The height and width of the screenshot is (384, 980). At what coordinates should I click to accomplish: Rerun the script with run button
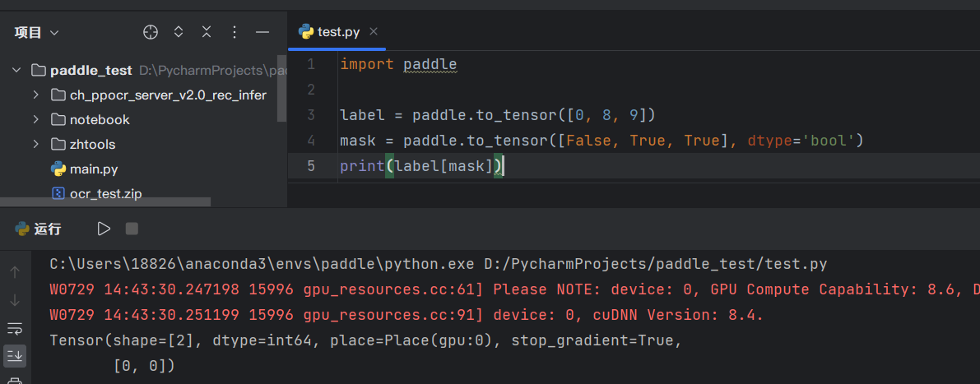click(x=104, y=229)
